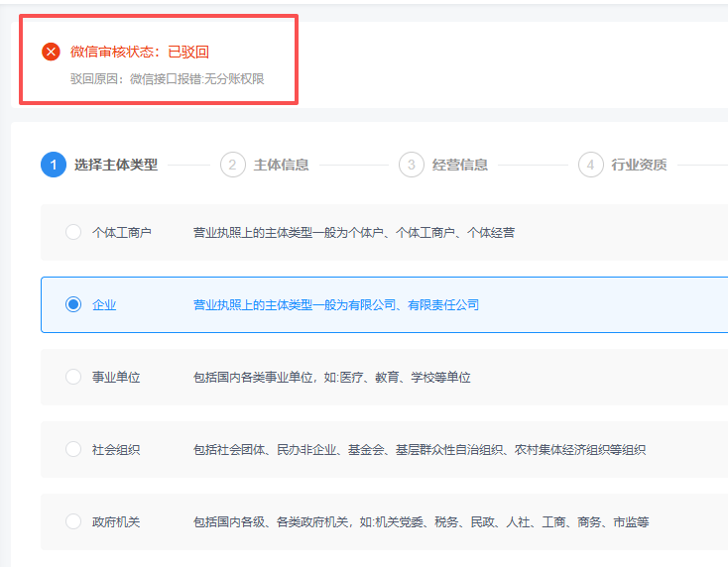Click the red rejected status error icon
The height and width of the screenshot is (567, 728).
pyautogui.click(x=51, y=52)
